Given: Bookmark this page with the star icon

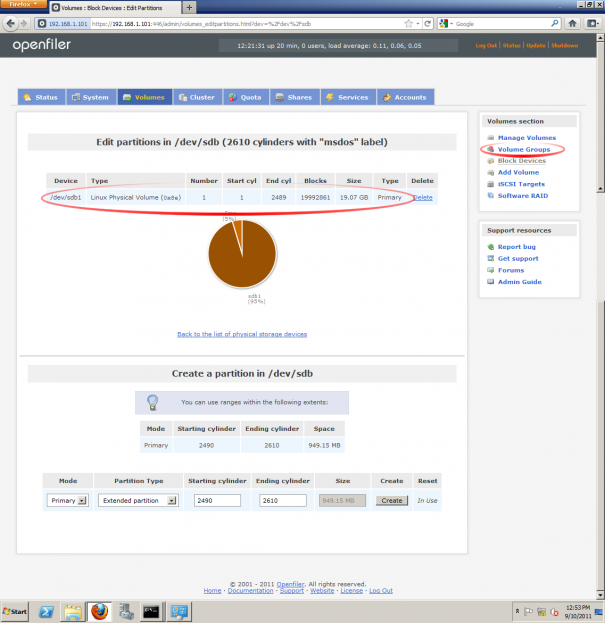Looking at the screenshot, I should pyautogui.click(x=408, y=23).
